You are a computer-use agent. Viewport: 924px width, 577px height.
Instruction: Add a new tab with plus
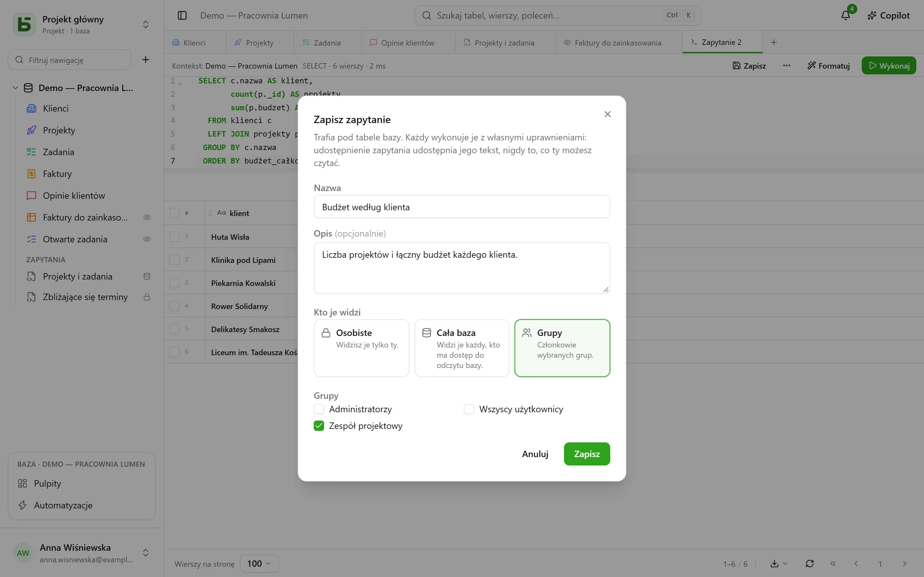pyautogui.click(x=774, y=42)
